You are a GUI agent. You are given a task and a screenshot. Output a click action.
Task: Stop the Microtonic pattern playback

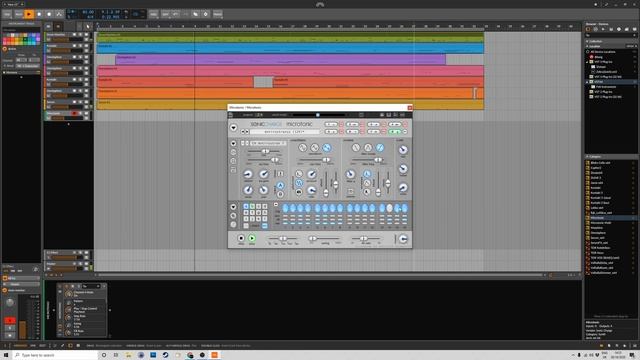[241, 238]
